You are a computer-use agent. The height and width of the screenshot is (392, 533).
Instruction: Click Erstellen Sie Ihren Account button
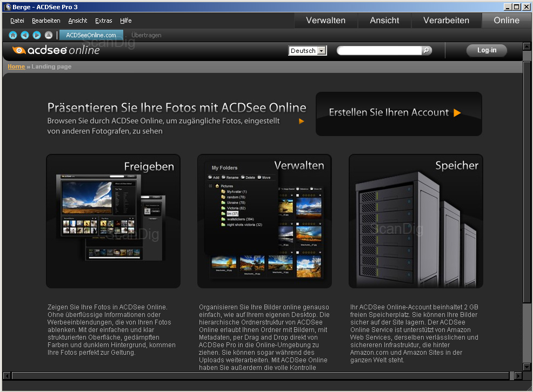pyautogui.click(x=399, y=114)
